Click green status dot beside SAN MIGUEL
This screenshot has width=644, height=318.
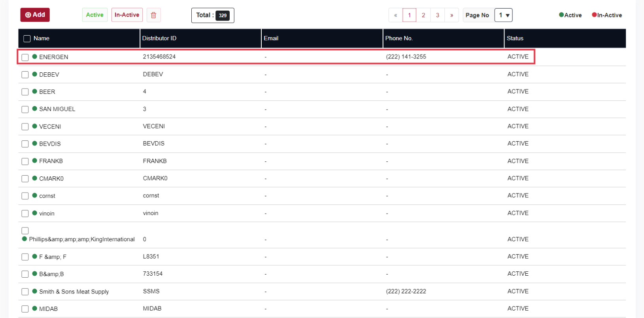pyautogui.click(x=35, y=109)
